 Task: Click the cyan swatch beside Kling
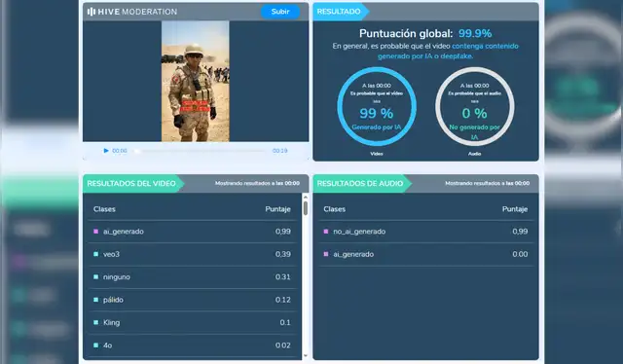tap(95, 322)
